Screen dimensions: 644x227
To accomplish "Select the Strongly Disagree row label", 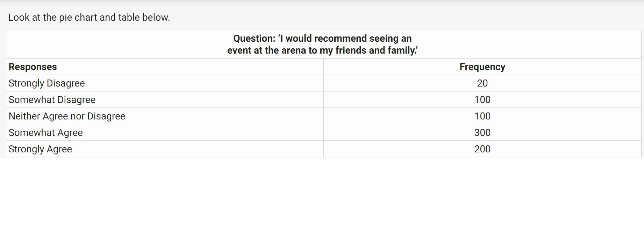I will coord(47,83).
